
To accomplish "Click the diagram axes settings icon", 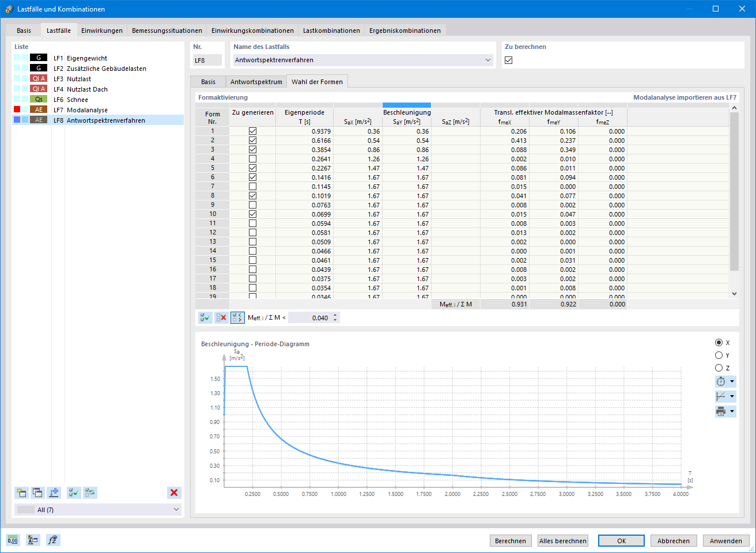I will click(x=721, y=396).
